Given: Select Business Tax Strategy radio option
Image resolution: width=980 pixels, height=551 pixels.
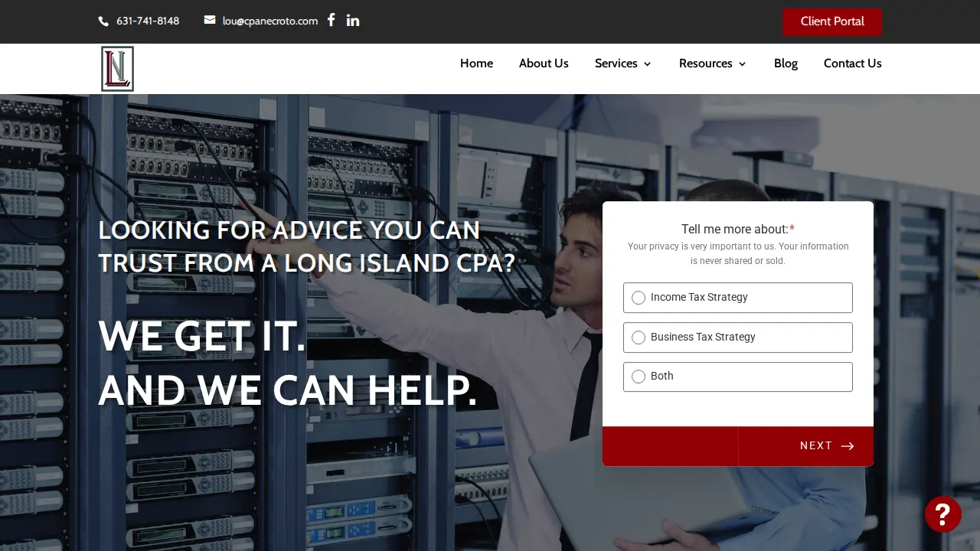Looking at the screenshot, I should click(x=639, y=337).
